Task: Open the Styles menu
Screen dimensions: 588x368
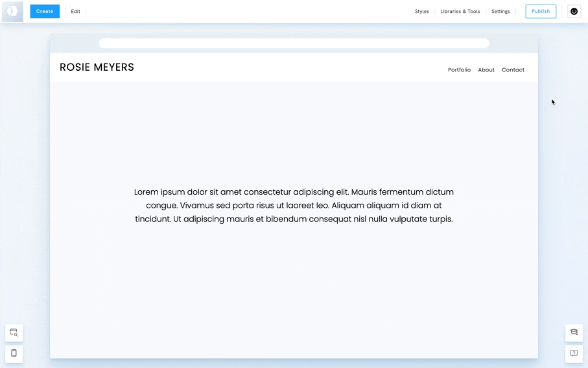Action: [x=422, y=12]
